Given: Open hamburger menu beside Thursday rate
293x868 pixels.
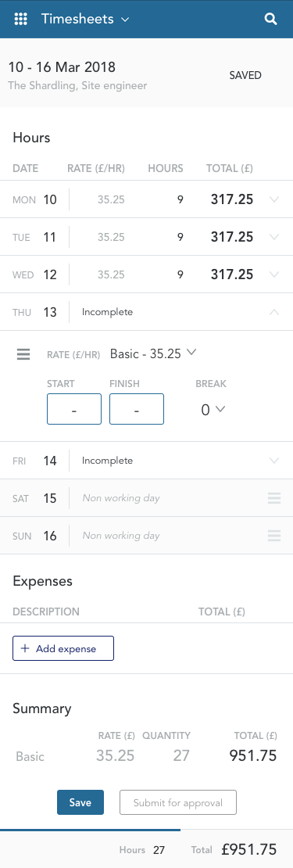Looking at the screenshot, I should (x=23, y=353).
